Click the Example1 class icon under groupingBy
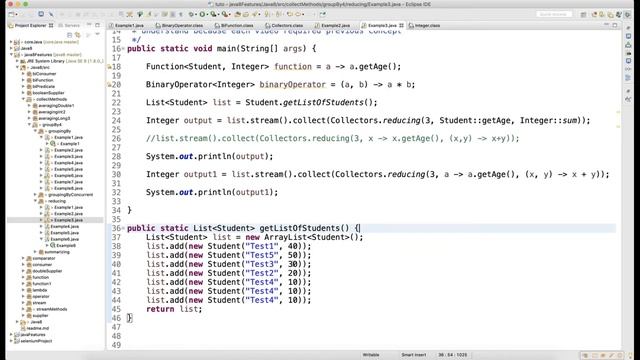This screenshot has width=640, height=360. (x=53, y=144)
